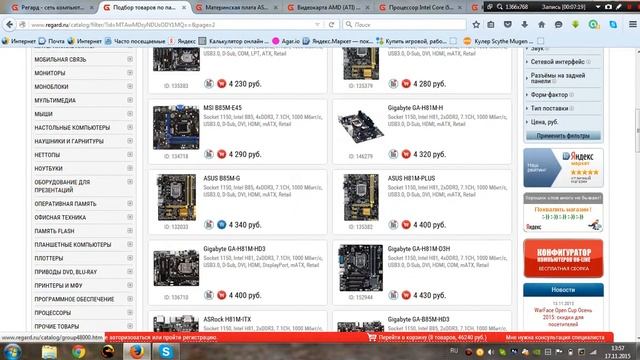Reload the page with refresh icon
This screenshot has width=640, height=360.
(x=331, y=24)
